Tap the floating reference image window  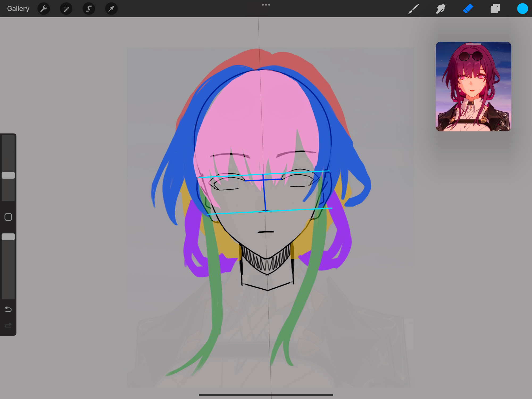pos(473,87)
